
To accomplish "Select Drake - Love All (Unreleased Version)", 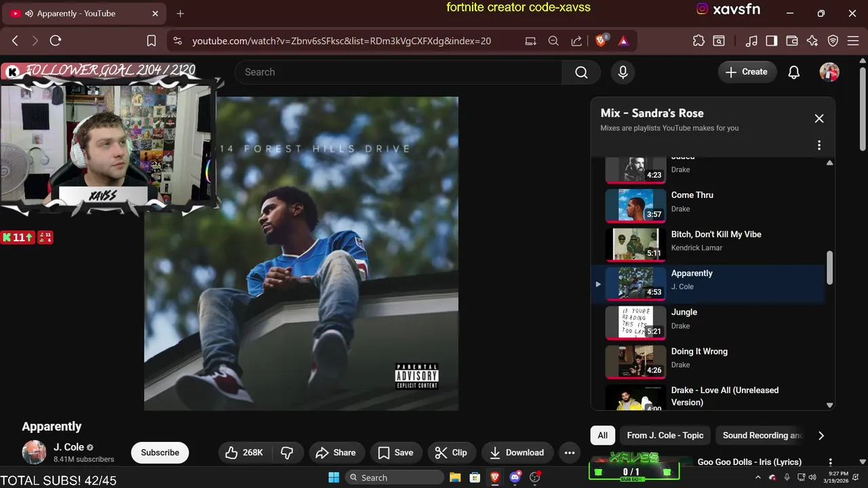I will click(x=708, y=397).
